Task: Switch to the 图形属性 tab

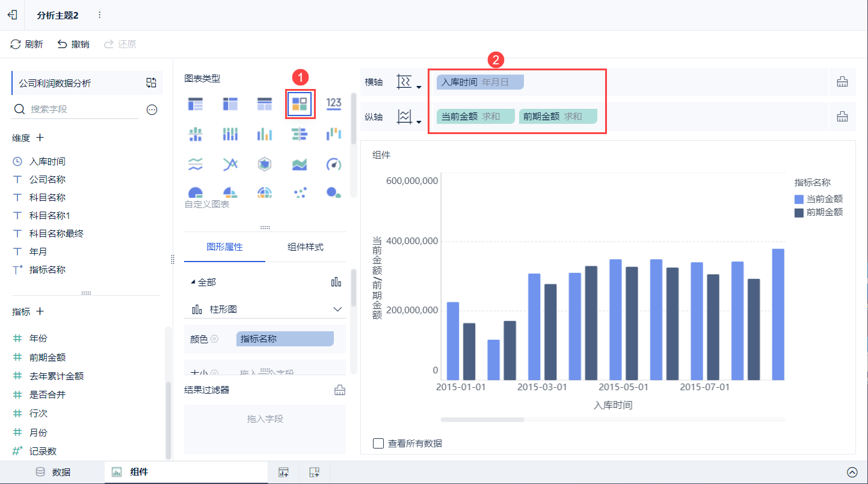Action: point(224,247)
